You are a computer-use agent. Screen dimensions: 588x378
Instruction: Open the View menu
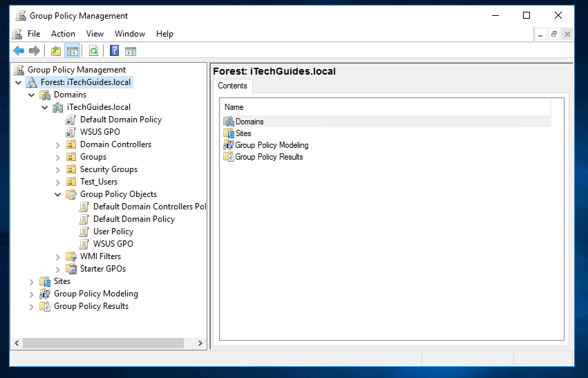coord(95,34)
